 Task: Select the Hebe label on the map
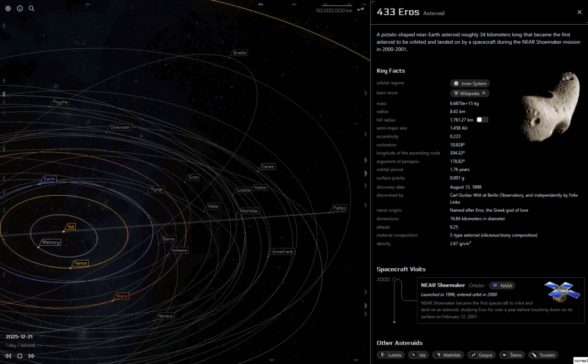tap(213, 206)
